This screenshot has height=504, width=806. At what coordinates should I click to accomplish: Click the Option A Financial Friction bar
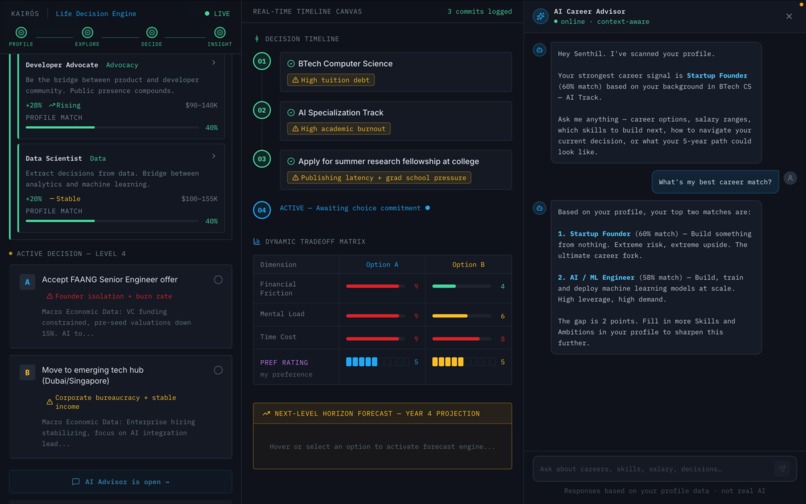pos(375,286)
